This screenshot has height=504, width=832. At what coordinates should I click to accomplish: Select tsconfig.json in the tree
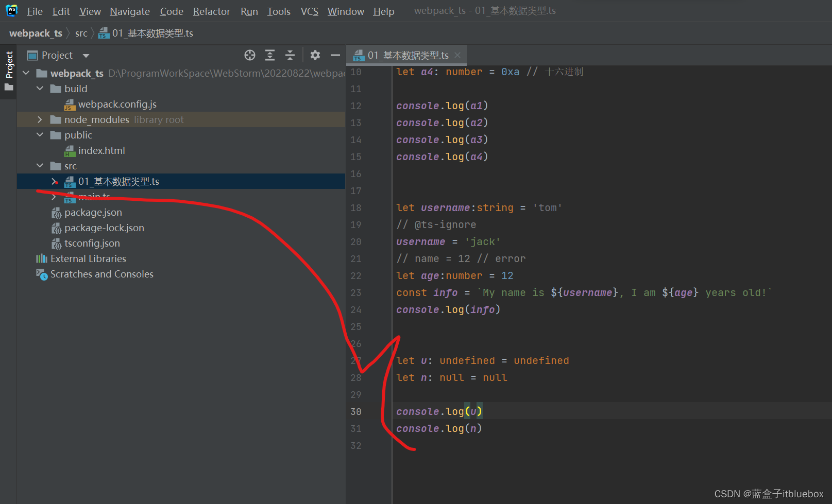click(x=92, y=244)
